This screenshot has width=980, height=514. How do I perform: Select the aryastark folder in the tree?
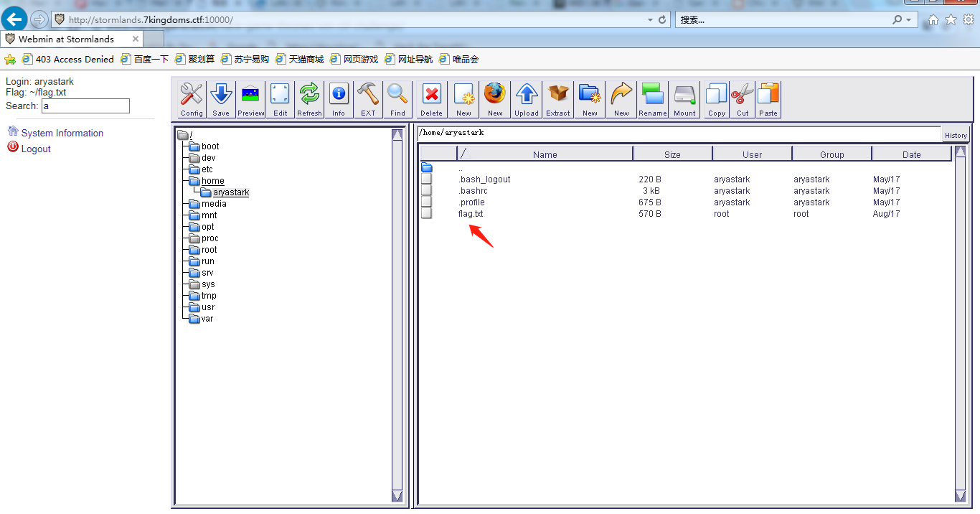click(231, 192)
